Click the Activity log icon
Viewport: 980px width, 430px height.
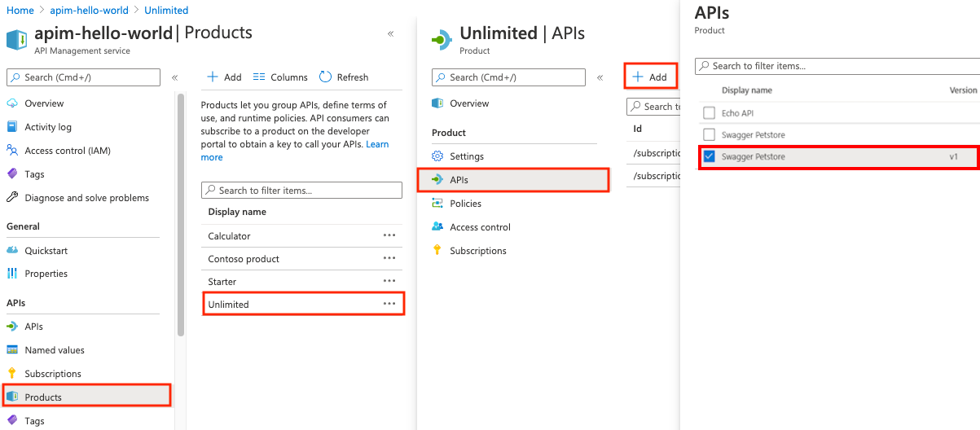12,127
